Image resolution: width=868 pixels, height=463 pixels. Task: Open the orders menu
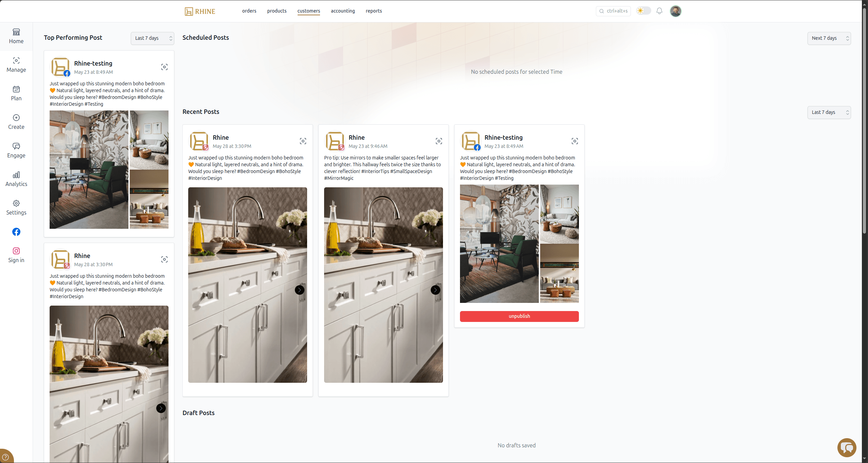point(249,11)
